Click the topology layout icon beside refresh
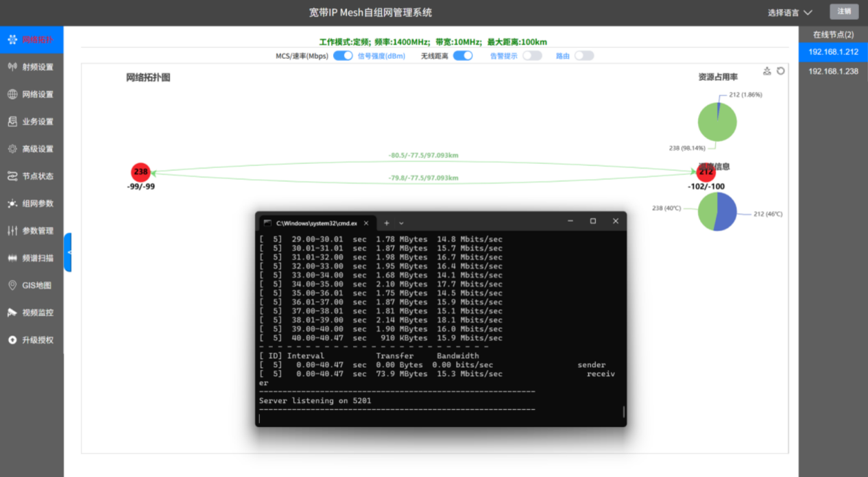Viewport: 868px width, 477px height. coord(768,71)
